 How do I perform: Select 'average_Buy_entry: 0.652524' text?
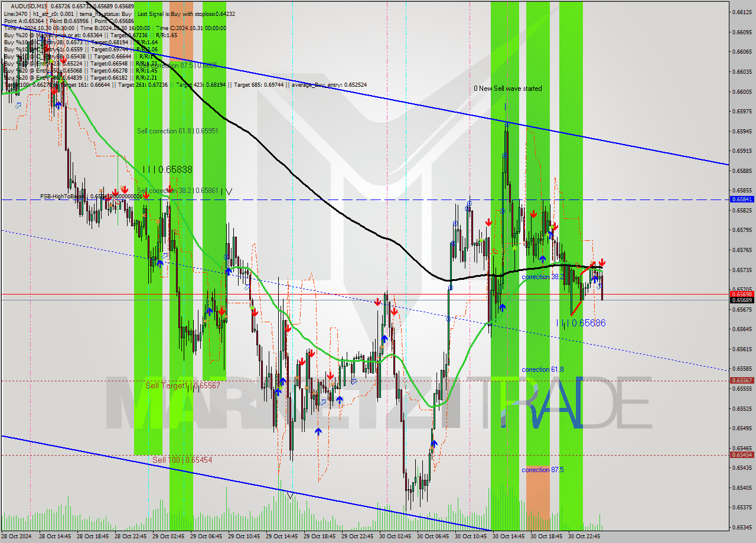(x=328, y=84)
